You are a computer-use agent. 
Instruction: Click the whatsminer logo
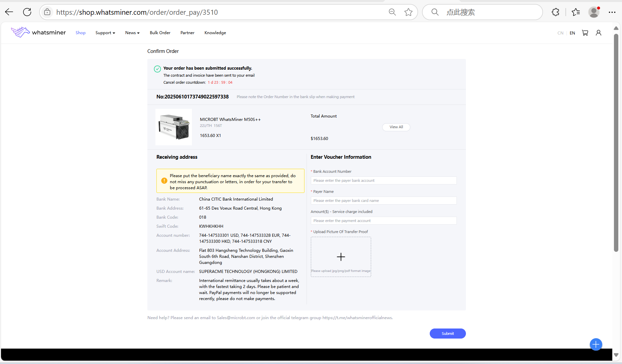[x=38, y=32]
